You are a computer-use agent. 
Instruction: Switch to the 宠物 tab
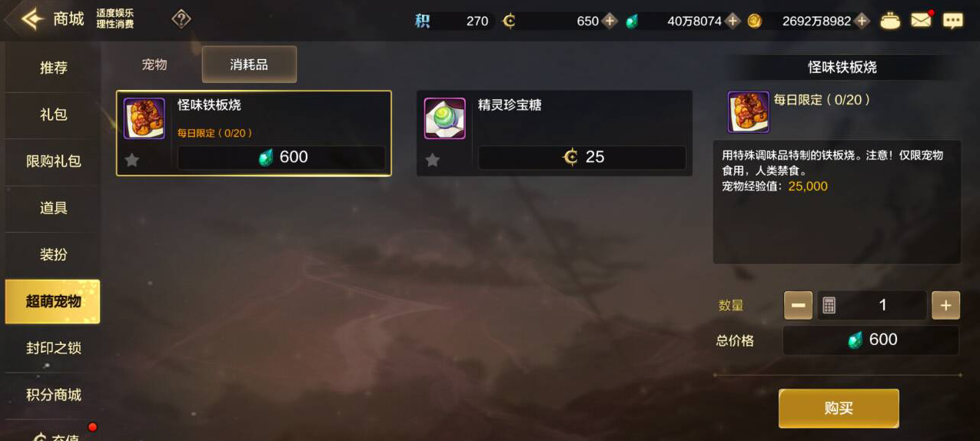154,65
